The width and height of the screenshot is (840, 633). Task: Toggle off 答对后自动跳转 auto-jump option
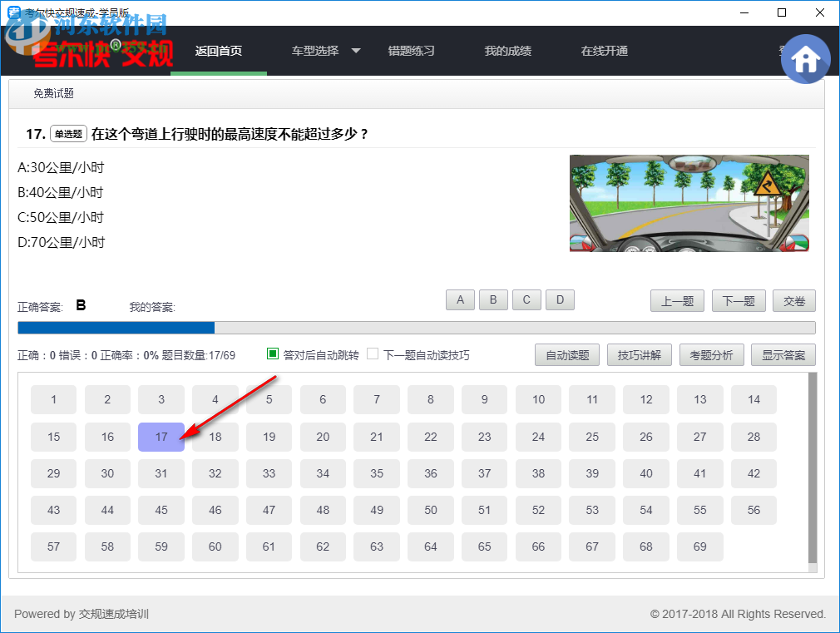coord(271,354)
